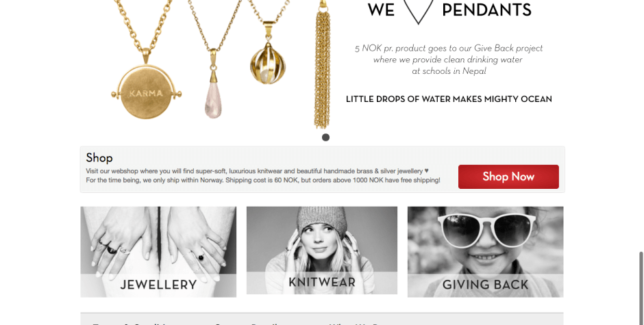Click the page vertical scrollbar thumb
This screenshot has width=644, height=325.
(641, 287)
